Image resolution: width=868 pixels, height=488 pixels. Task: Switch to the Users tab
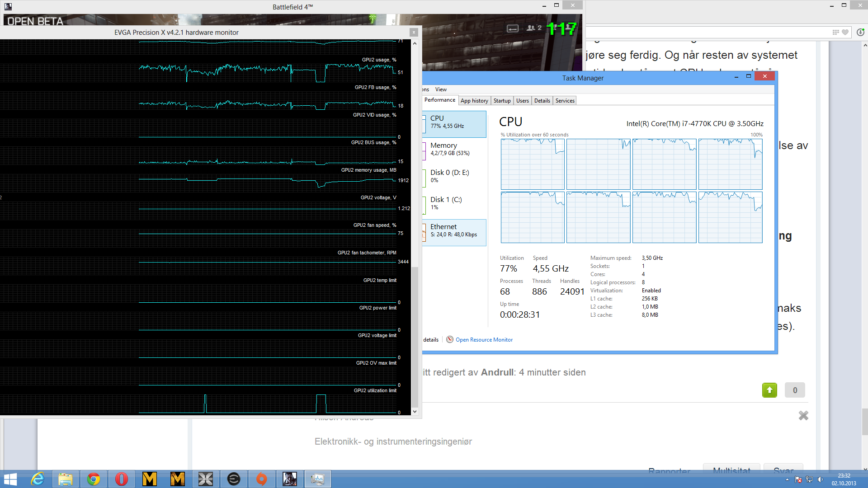(x=523, y=101)
